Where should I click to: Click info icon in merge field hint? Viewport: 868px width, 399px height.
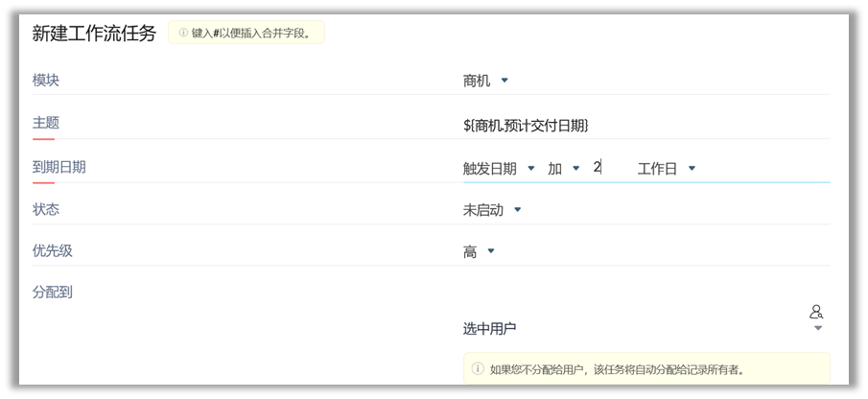(x=183, y=33)
